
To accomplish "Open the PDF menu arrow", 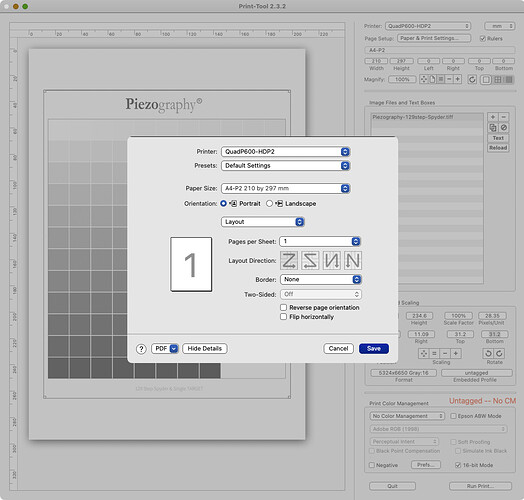I will coord(174,349).
